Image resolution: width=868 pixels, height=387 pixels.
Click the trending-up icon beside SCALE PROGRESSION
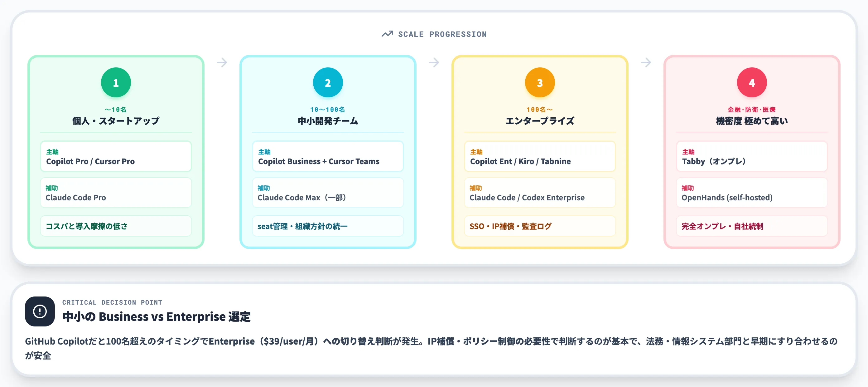click(x=387, y=34)
